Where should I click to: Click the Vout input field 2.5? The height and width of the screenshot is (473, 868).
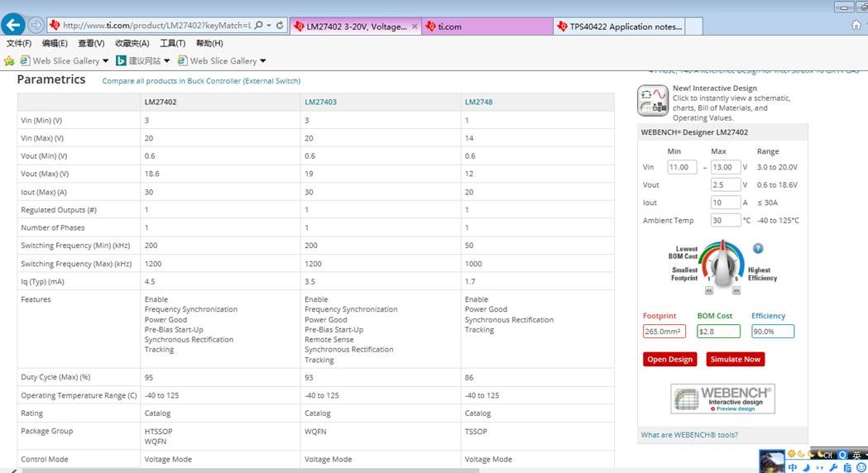point(726,184)
